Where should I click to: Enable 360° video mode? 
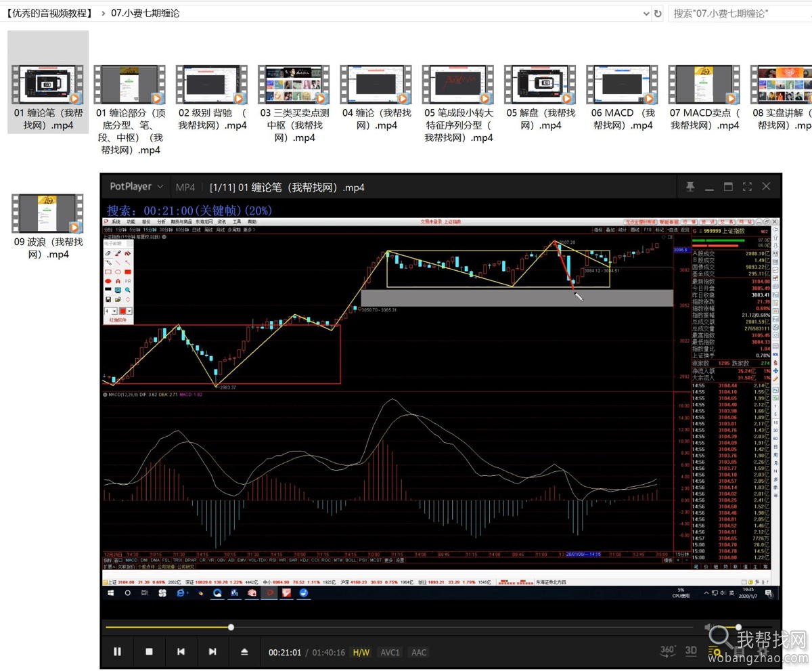(x=668, y=651)
